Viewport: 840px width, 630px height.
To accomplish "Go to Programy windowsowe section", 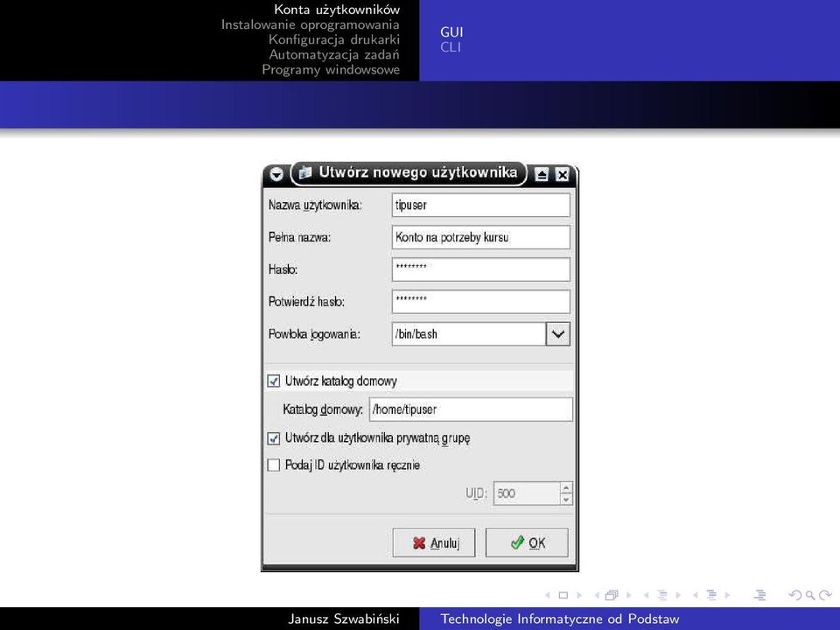I will pyautogui.click(x=331, y=70).
